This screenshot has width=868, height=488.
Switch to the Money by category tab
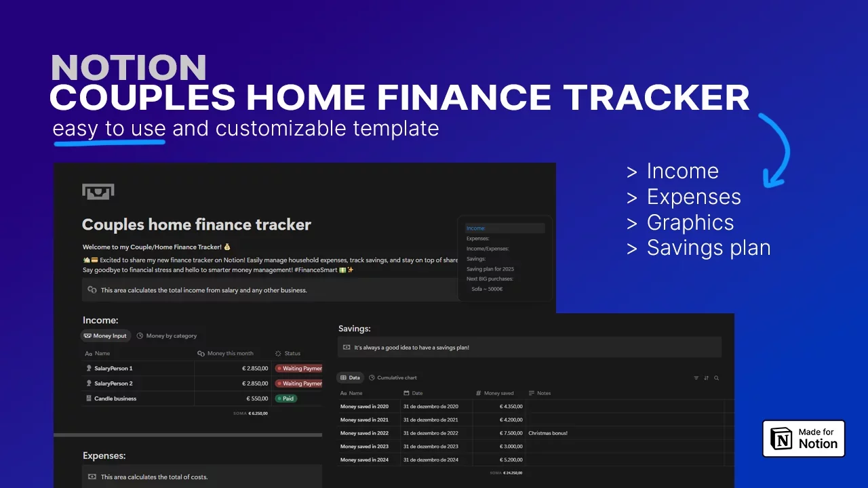pos(167,335)
